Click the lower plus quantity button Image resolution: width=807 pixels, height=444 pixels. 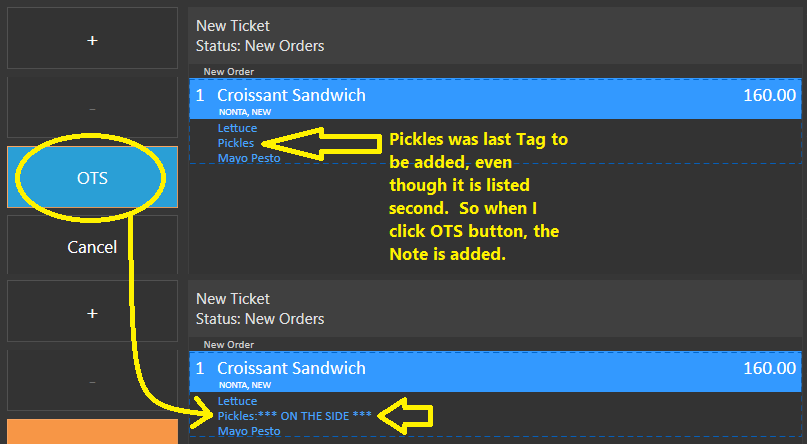(92, 311)
